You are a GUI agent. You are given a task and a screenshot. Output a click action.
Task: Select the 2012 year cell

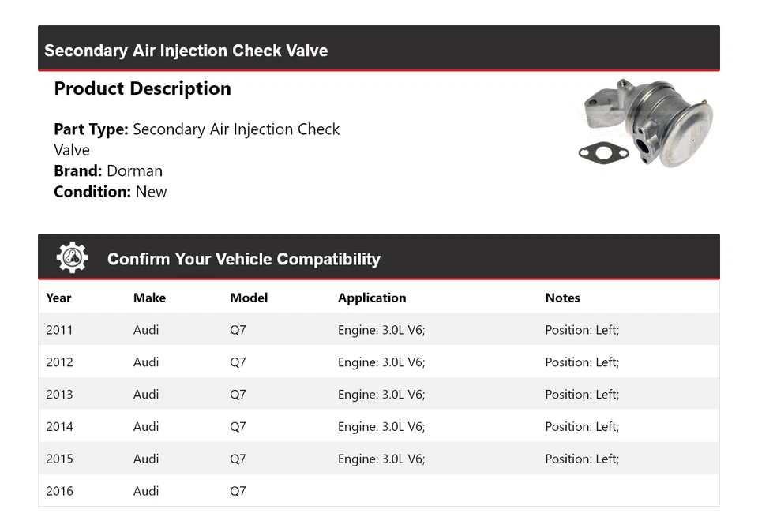point(59,362)
